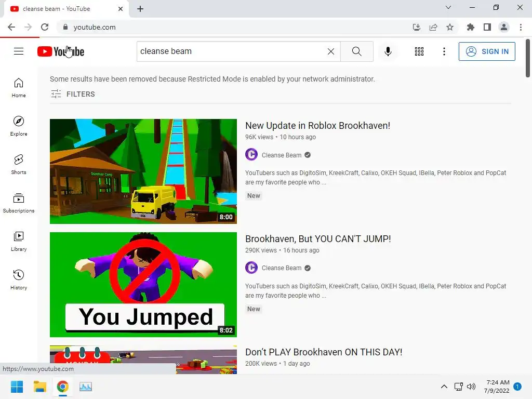This screenshot has height=399, width=532.
Task: Start voice search with the microphone
Action: (x=388, y=51)
